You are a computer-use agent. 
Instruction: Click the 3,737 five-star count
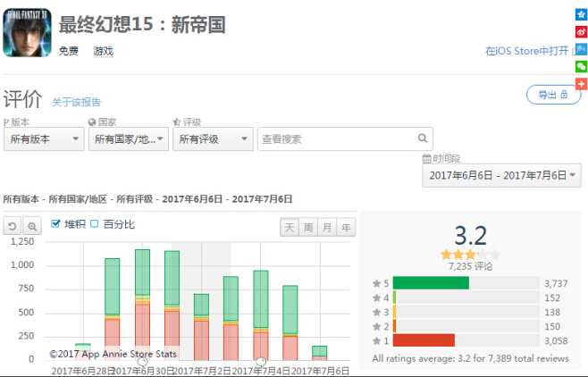coord(556,283)
